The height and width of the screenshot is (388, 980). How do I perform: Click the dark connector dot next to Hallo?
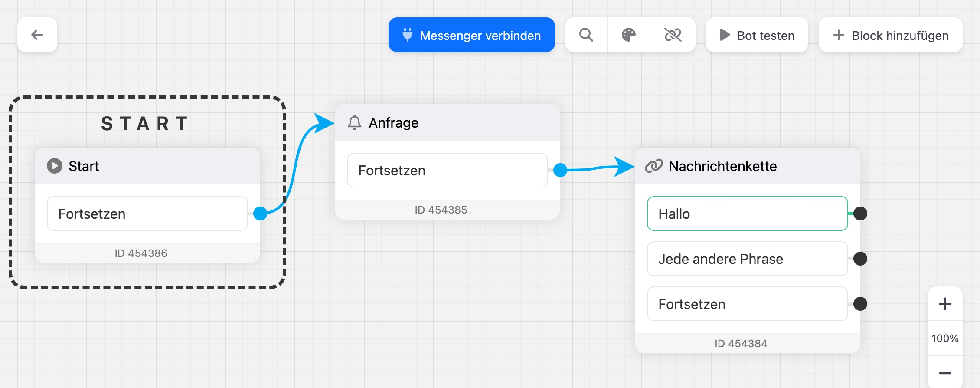point(860,214)
